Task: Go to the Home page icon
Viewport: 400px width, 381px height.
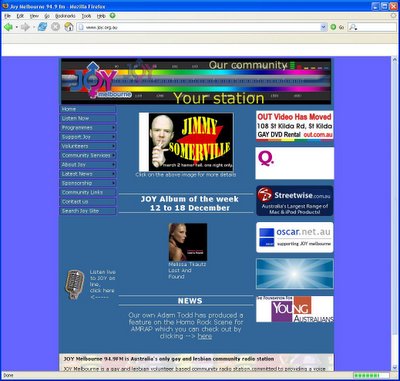Action: click(x=69, y=27)
